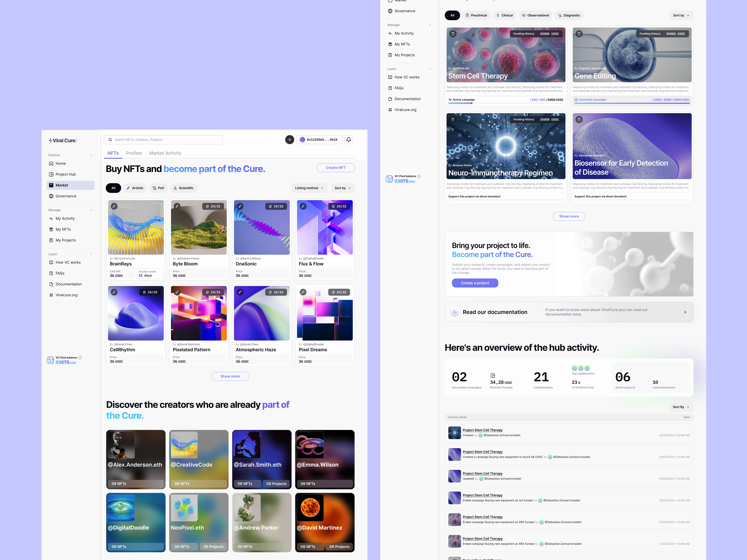Image resolution: width=747 pixels, height=560 pixels.
Task: Click the pencil icon on the Atmospheric Haze card
Action: [240, 292]
